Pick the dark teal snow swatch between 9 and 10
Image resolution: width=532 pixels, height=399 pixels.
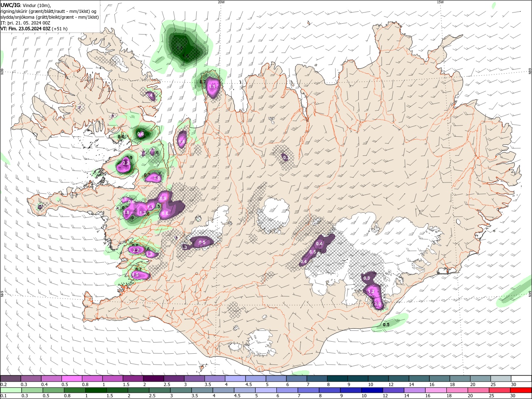tap(357, 379)
